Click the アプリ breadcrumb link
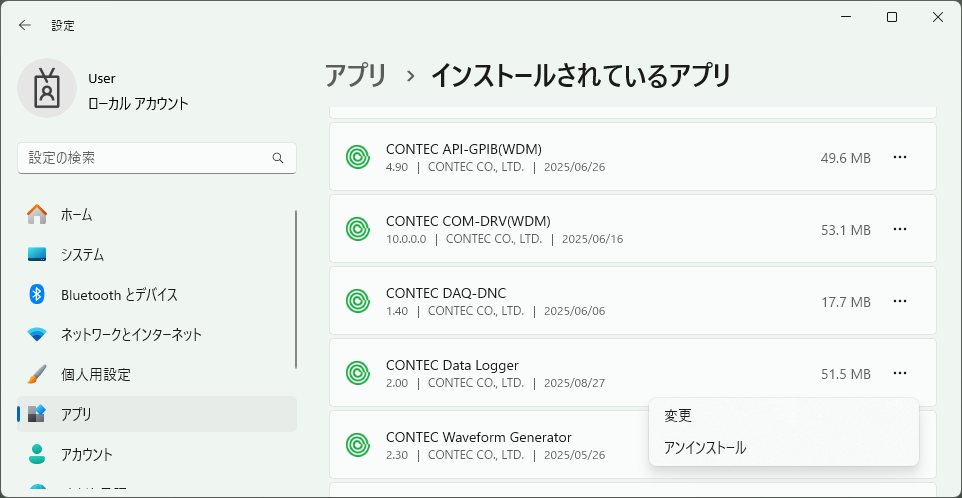Viewport: 962px width, 498px height. 356,75
